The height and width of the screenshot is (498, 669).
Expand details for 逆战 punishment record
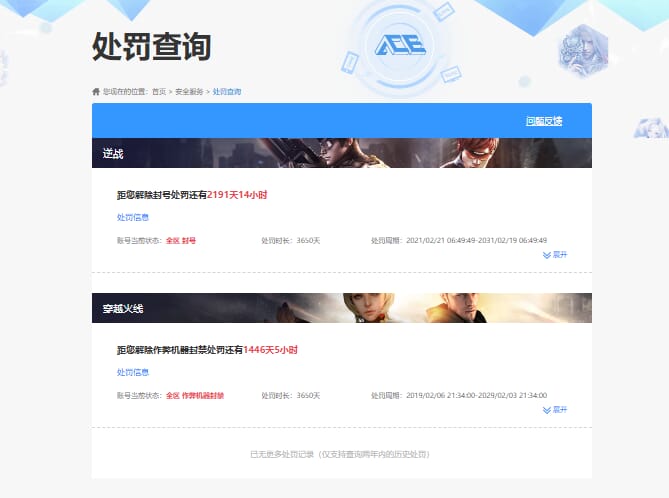(x=555, y=255)
